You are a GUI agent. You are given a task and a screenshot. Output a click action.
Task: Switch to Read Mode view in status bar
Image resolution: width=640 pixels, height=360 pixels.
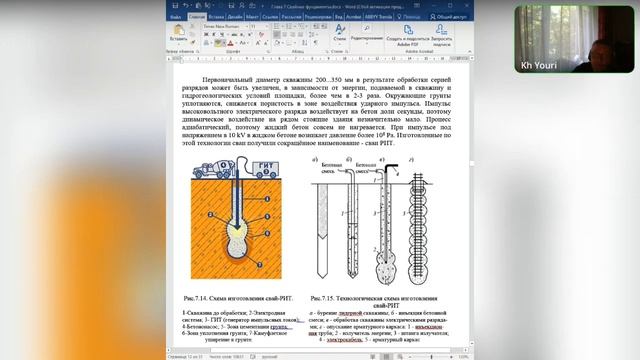coord(372,357)
